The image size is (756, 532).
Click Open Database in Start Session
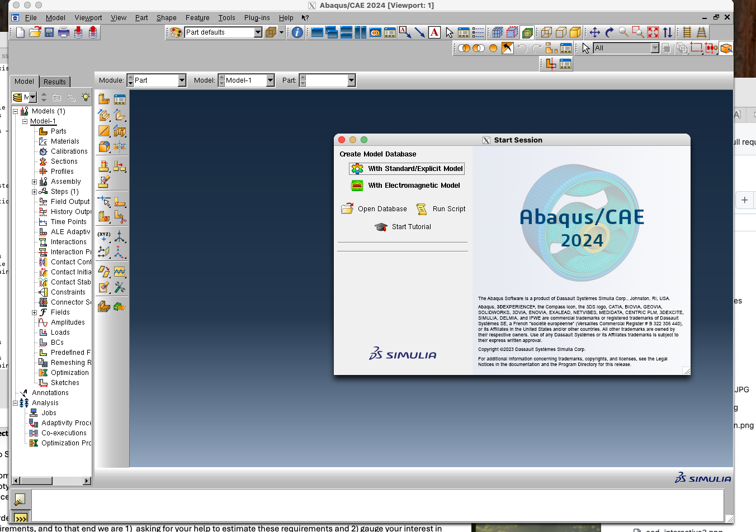pyautogui.click(x=374, y=208)
